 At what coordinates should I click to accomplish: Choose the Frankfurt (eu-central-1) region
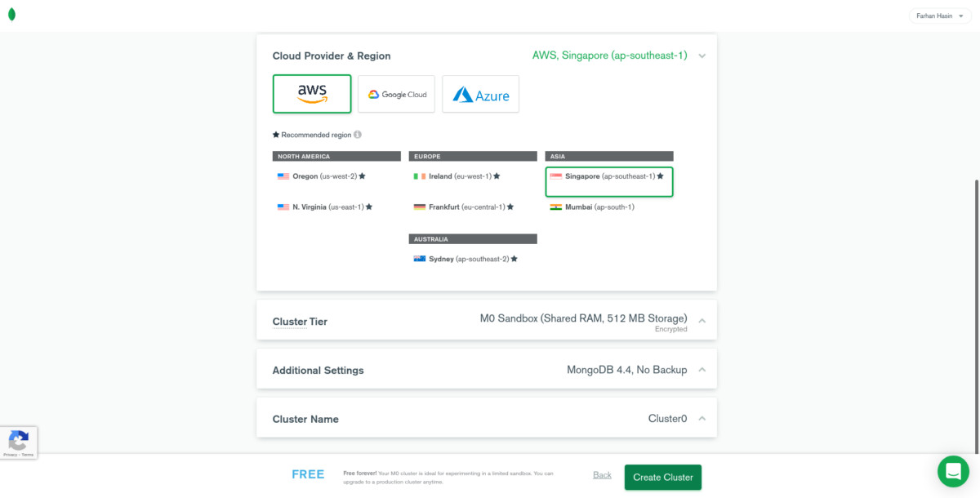[x=473, y=207]
